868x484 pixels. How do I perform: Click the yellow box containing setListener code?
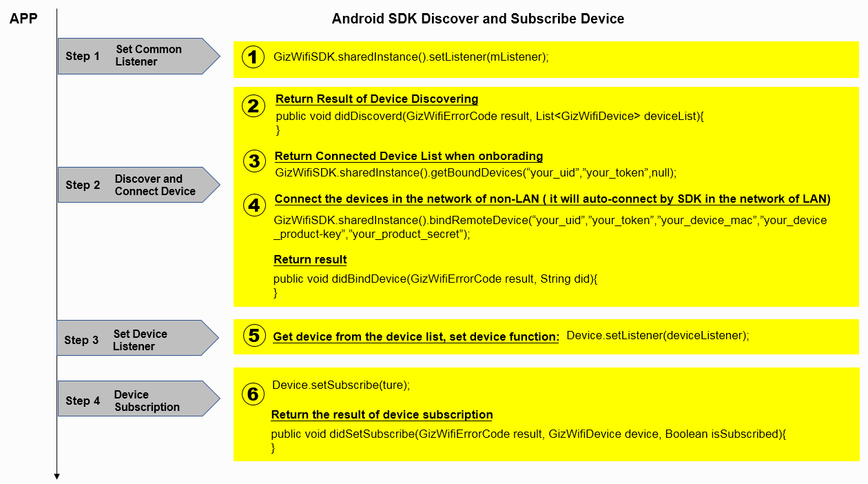(x=544, y=59)
